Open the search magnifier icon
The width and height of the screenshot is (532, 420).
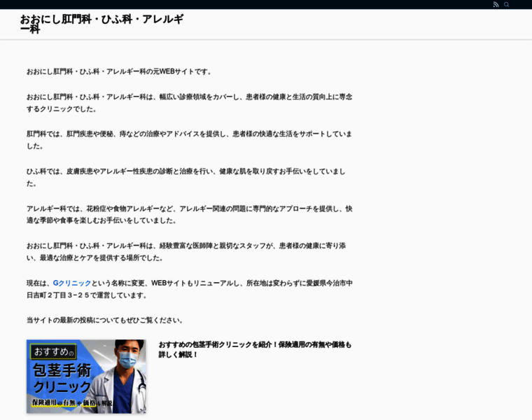coord(506,4)
